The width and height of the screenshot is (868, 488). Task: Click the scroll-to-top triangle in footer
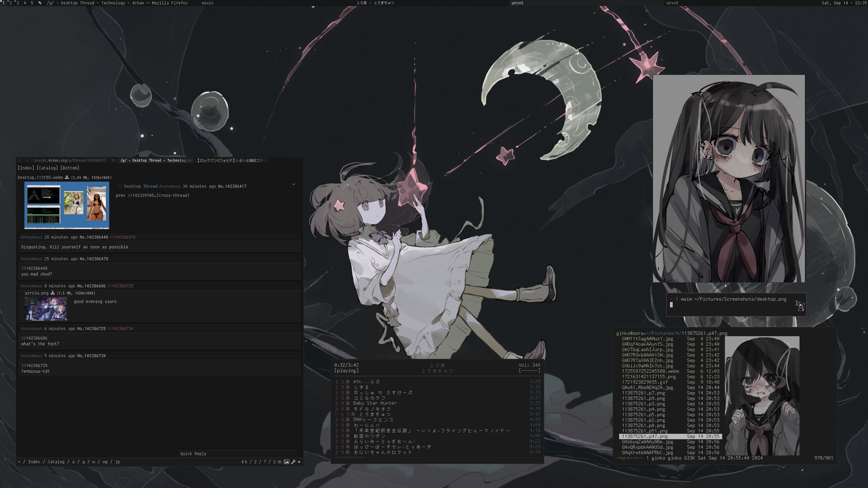pyautogui.click(x=299, y=462)
